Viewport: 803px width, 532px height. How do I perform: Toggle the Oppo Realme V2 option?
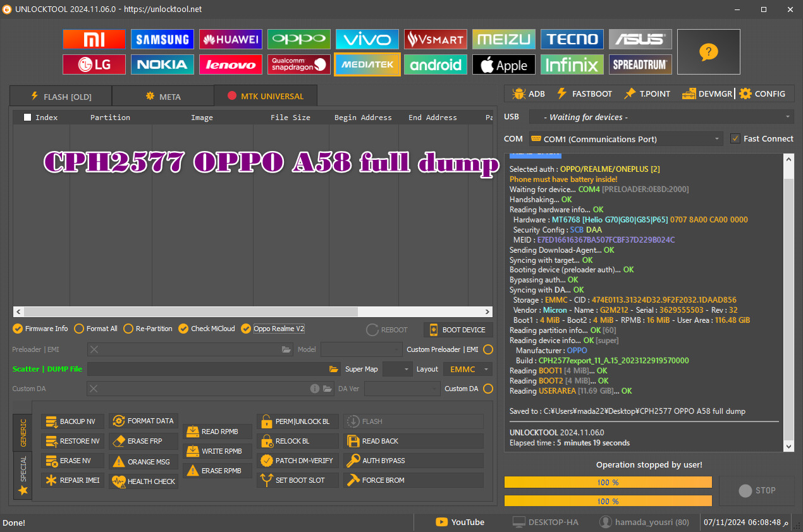[x=273, y=329]
